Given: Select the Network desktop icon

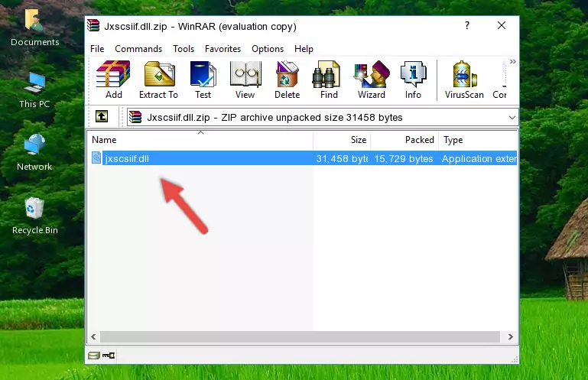Looking at the screenshot, I should 34,152.
